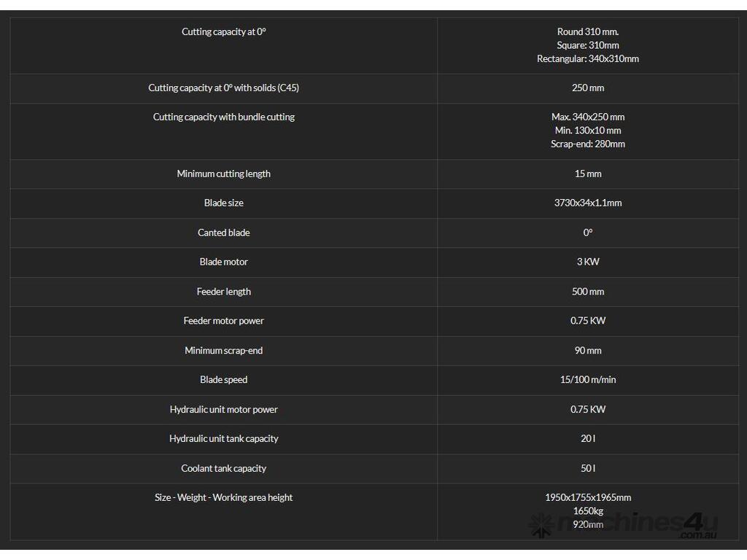This screenshot has width=747, height=560.
Task: Click the "Cutting capacity at 0° with solids (C45)" row
Action: click(223, 87)
